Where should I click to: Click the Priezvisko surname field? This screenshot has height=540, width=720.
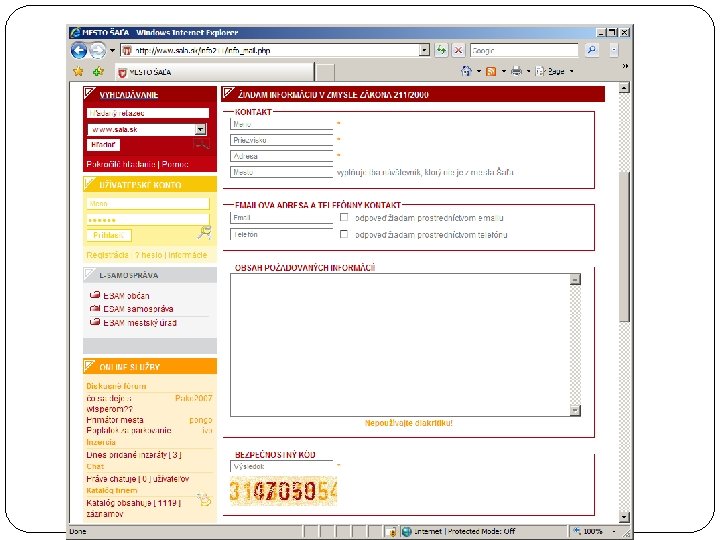(281, 140)
